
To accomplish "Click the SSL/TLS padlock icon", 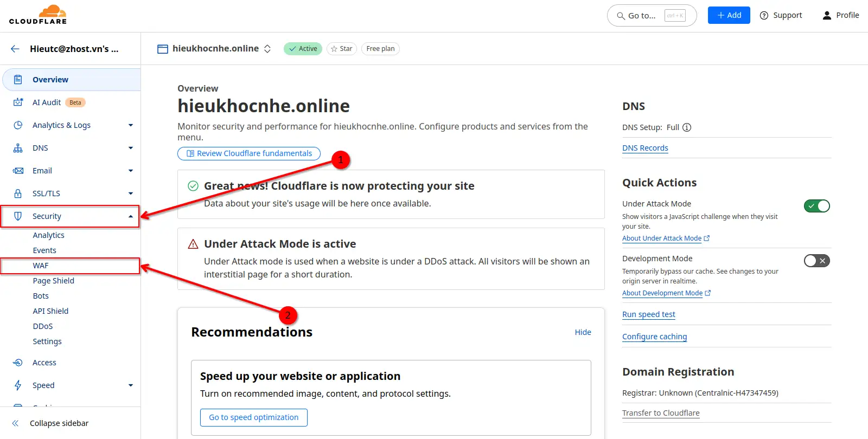I will [x=18, y=193].
